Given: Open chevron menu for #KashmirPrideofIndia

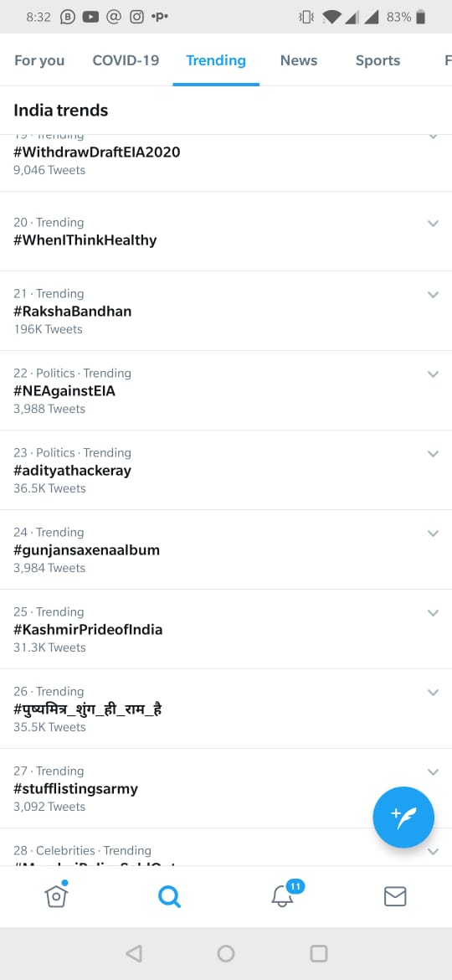Looking at the screenshot, I should point(433,613).
